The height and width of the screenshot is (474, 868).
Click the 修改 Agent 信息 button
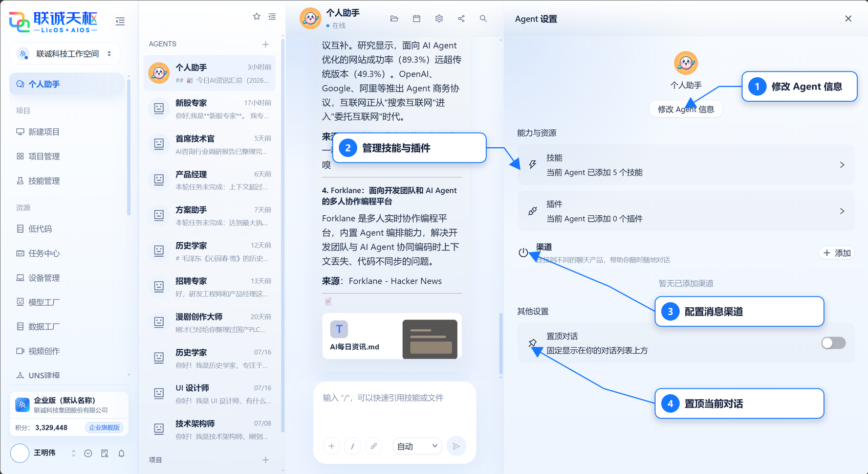(x=686, y=109)
